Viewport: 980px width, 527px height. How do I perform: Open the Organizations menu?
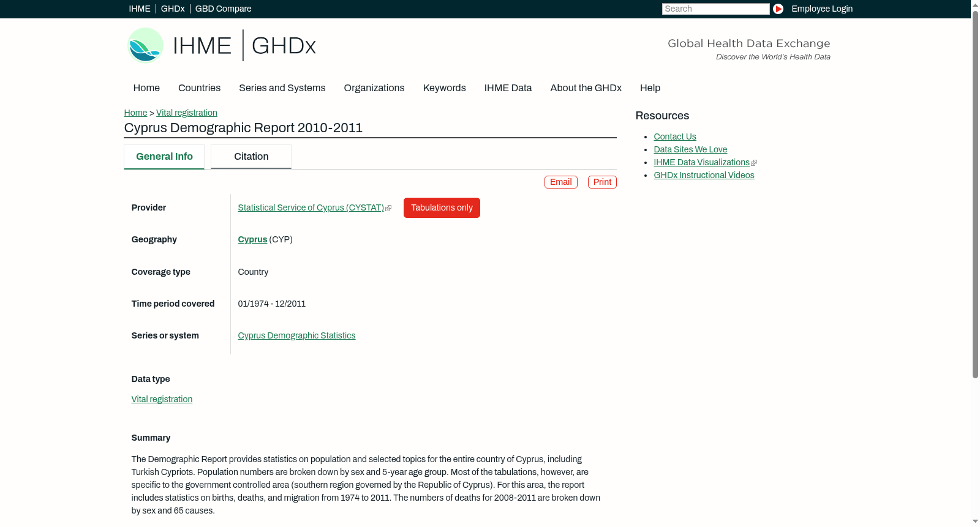374,88
